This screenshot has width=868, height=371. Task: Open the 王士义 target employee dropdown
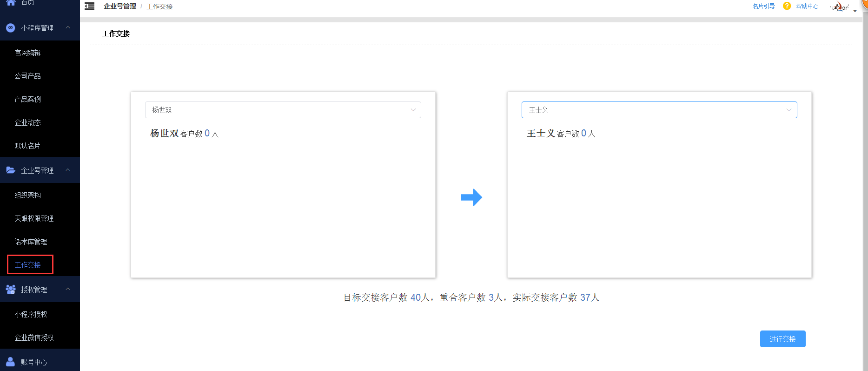pos(659,110)
